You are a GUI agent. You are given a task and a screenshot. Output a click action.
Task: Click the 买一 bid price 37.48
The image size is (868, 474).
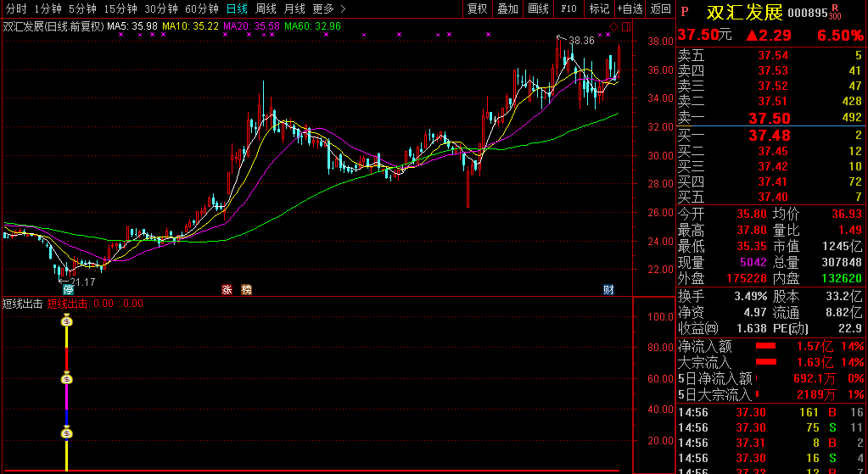click(770, 136)
